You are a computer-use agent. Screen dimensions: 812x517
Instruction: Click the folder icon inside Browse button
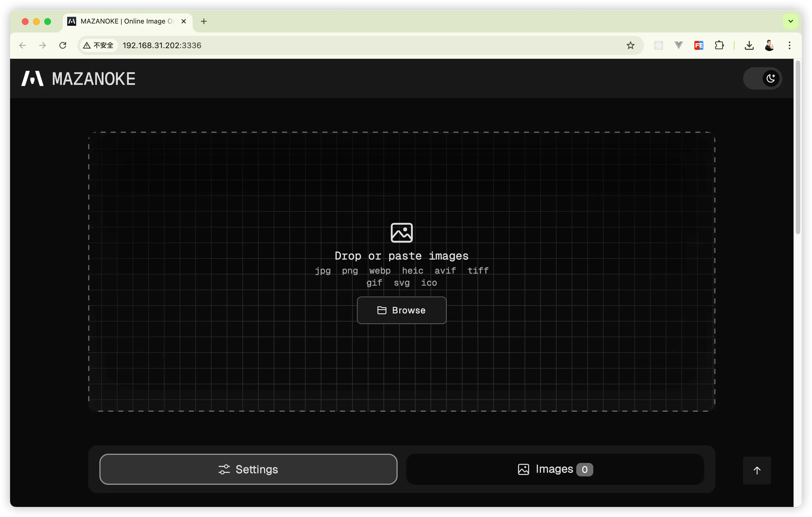(x=382, y=310)
